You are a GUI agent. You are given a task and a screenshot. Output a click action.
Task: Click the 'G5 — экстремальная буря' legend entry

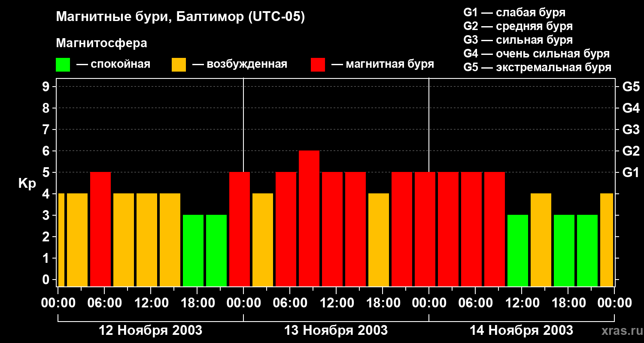coord(537,67)
